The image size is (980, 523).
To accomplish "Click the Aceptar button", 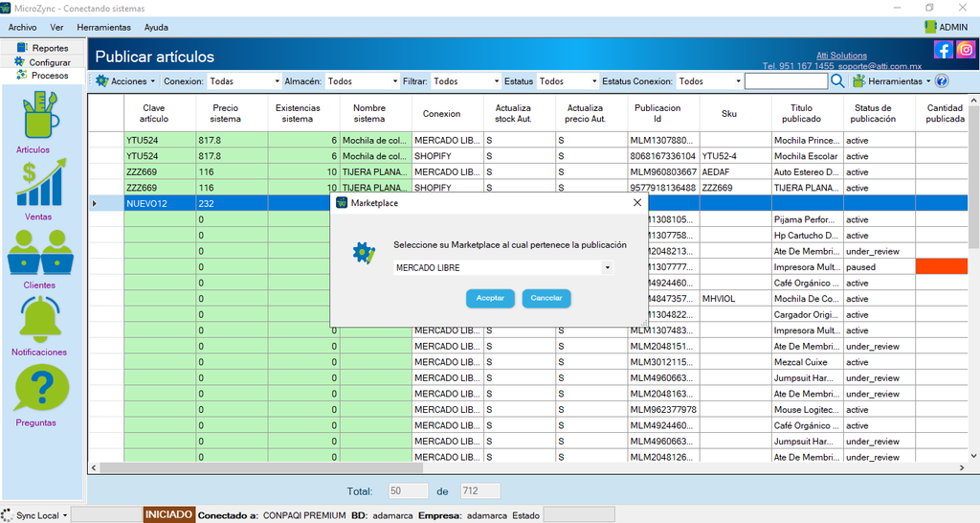I will [490, 299].
